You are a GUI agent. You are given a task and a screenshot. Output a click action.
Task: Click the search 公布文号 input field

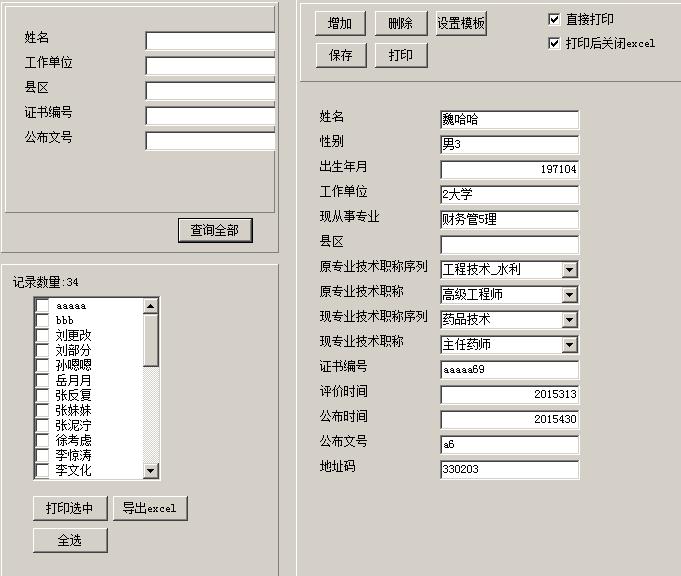211,141
